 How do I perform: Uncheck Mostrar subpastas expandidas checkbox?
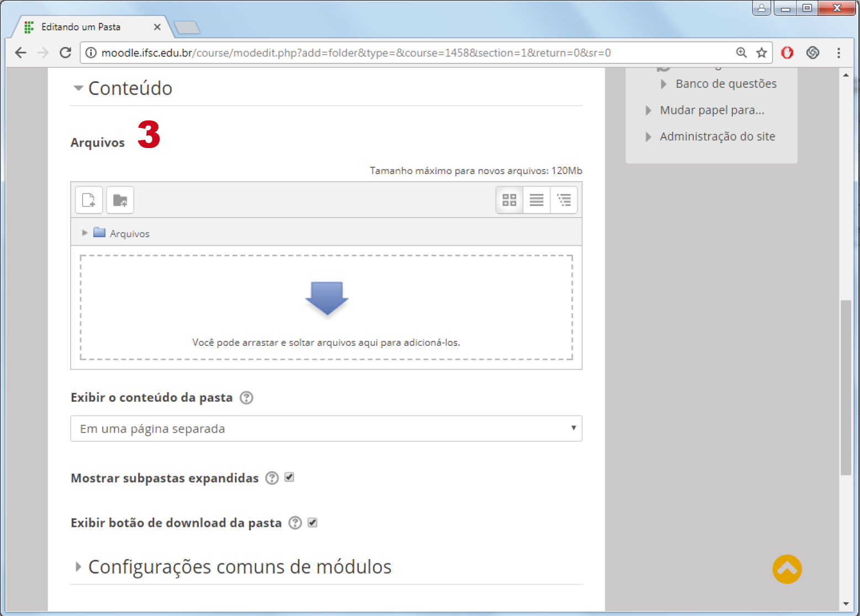[289, 477]
